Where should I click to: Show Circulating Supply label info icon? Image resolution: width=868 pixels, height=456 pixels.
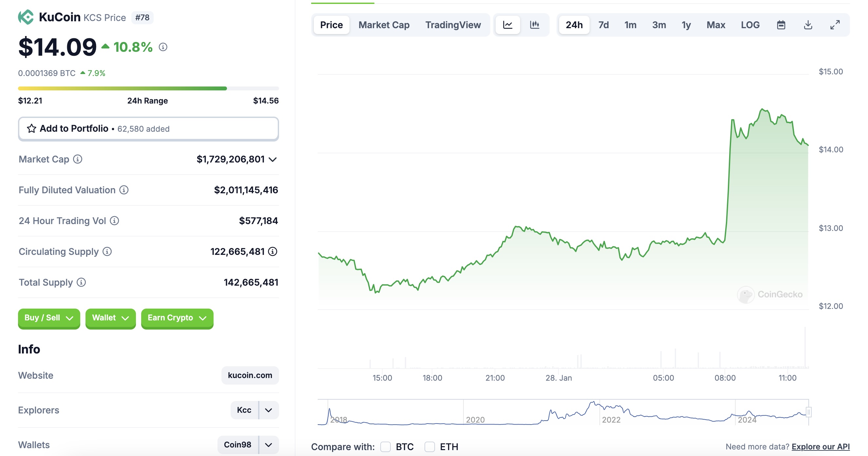pos(107,252)
